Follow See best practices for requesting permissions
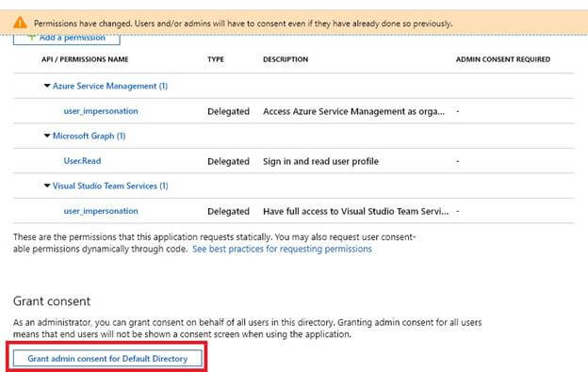The height and width of the screenshot is (372, 588). click(282, 249)
